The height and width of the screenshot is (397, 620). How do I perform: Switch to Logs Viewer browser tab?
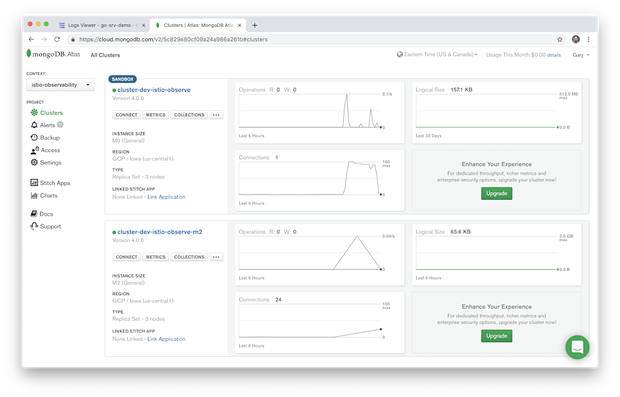pyautogui.click(x=102, y=25)
